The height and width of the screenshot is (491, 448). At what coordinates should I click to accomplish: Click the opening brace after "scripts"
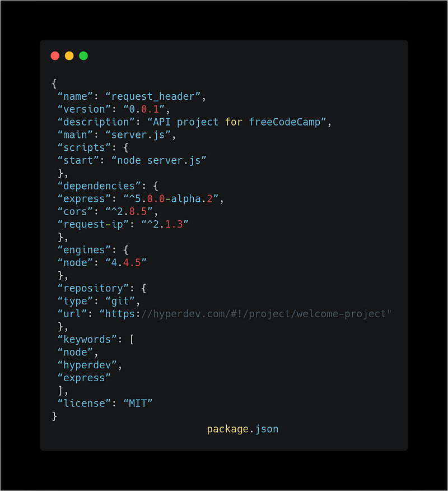click(x=126, y=148)
